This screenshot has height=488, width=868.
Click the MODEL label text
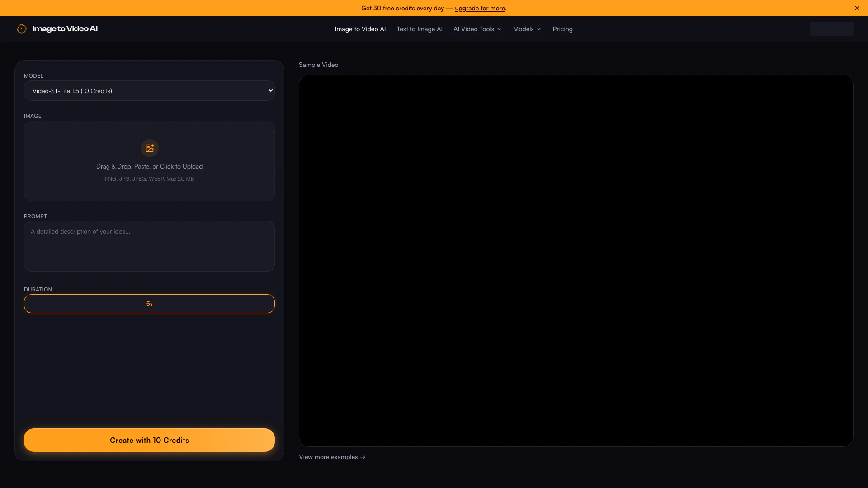point(33,76)
